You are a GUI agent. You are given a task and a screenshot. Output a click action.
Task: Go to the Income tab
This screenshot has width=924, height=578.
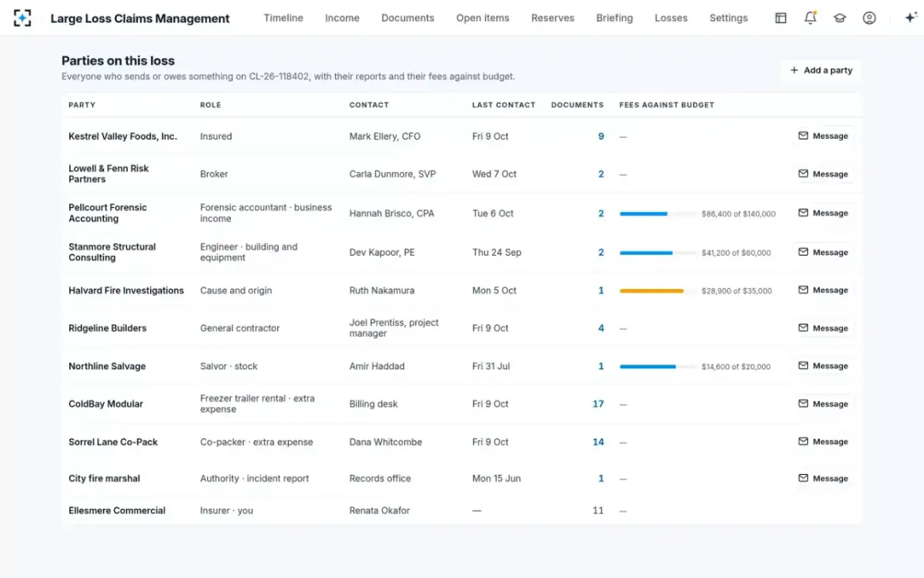pos(342,18)
